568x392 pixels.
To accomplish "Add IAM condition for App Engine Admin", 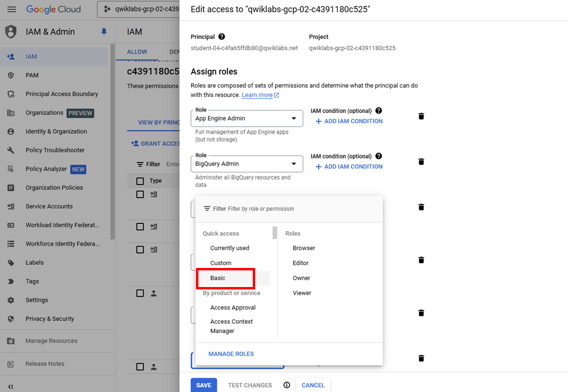I will pos(349,121).
